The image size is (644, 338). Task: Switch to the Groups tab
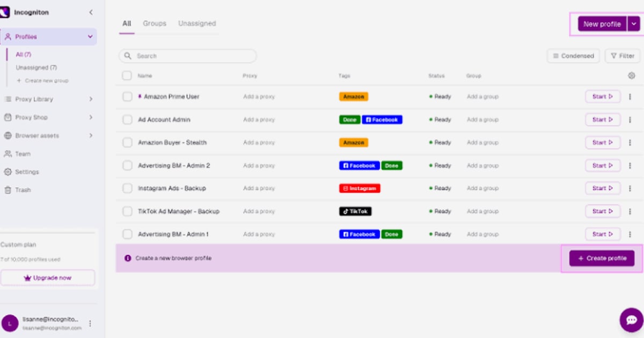(x=155, y=24)
